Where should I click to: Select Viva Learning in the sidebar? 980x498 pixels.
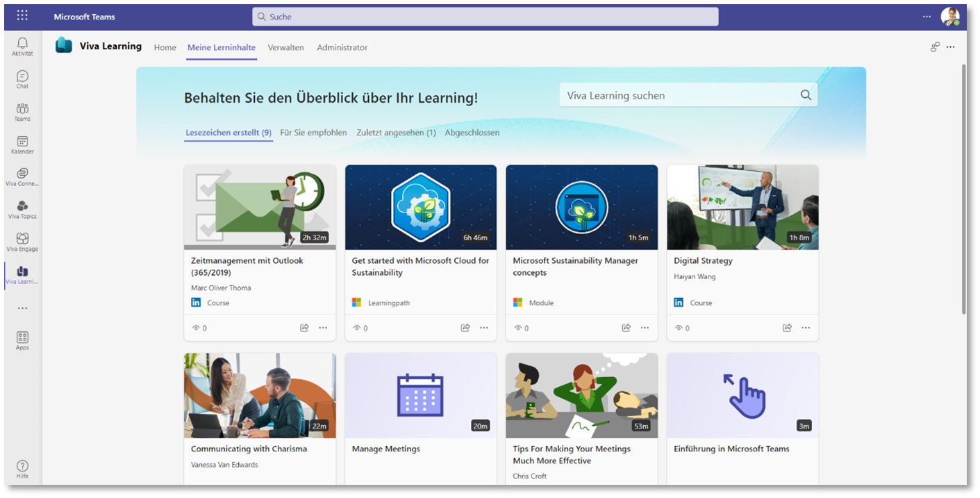click(x=22, y=274)
